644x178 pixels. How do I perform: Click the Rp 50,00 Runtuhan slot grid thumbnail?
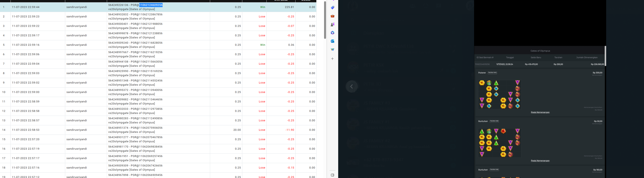500,143
